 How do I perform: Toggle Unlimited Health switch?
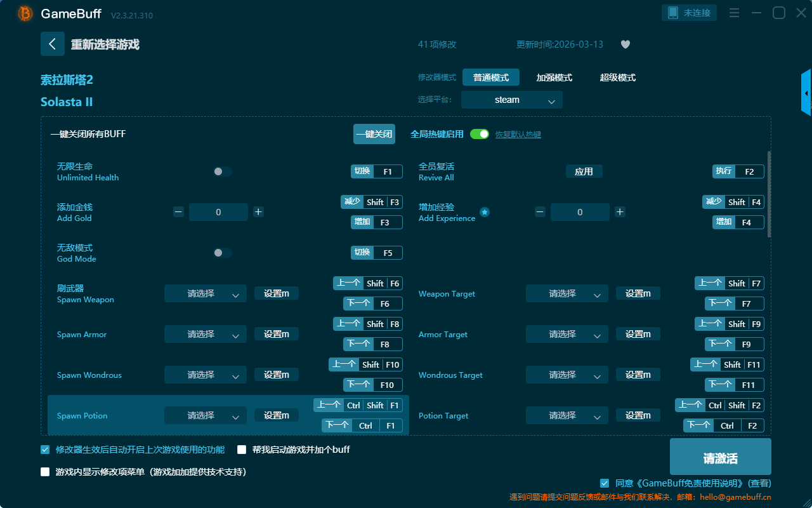(x=222, y=171)
